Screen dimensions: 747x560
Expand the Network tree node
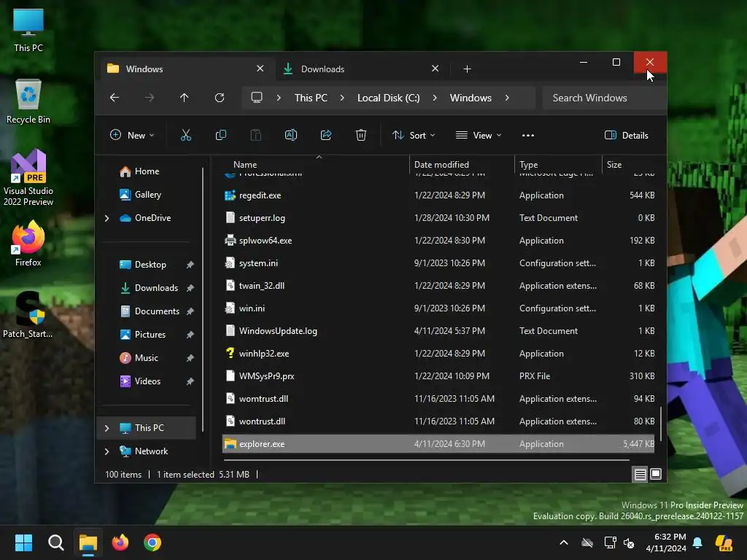click(107, 451)
